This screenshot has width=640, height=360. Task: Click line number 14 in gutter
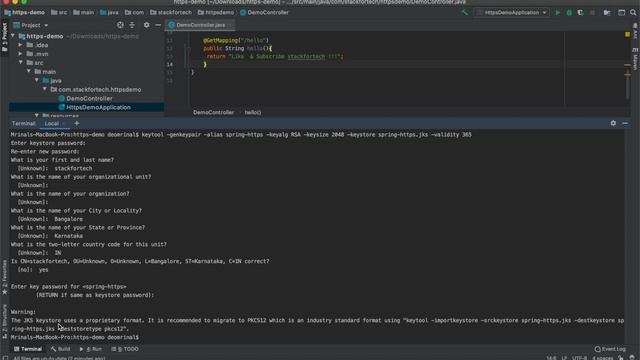click(x=169, y=64)
